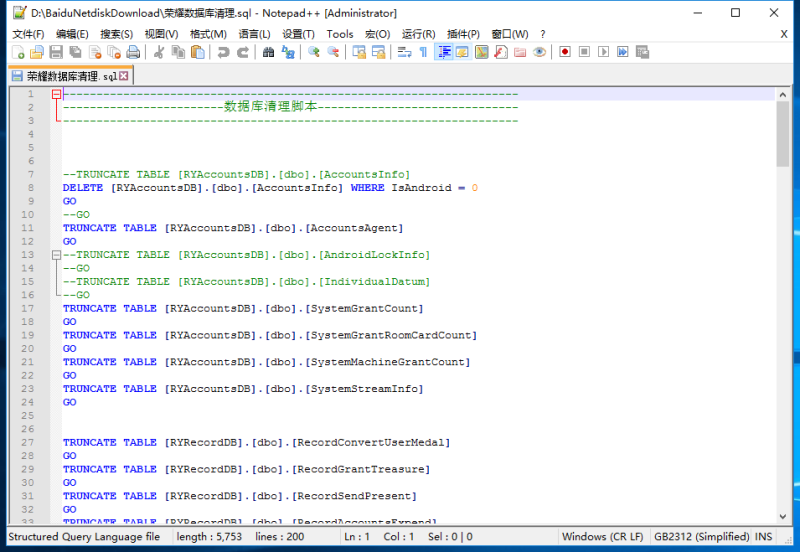The height and width of the screenshot is (552, 800).
Task: Toggle synchronized vertical scrolling
Action: tap(359, 52)
